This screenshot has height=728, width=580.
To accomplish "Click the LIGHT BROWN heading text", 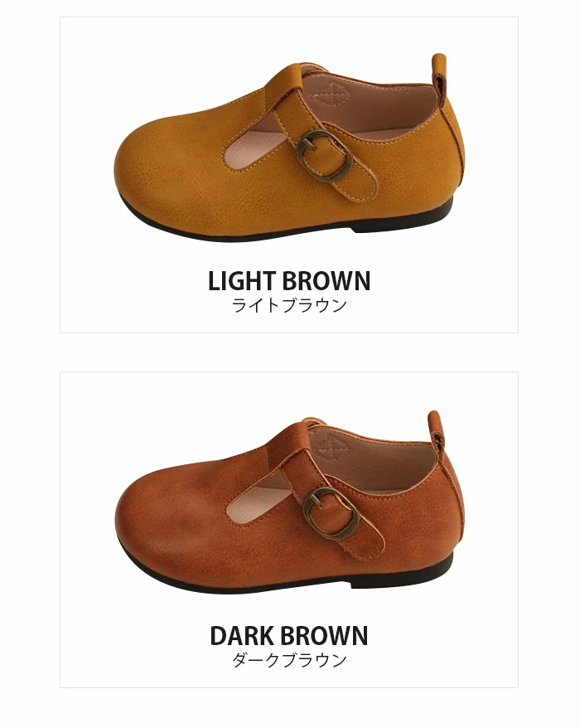I will (x=289, y=281).
